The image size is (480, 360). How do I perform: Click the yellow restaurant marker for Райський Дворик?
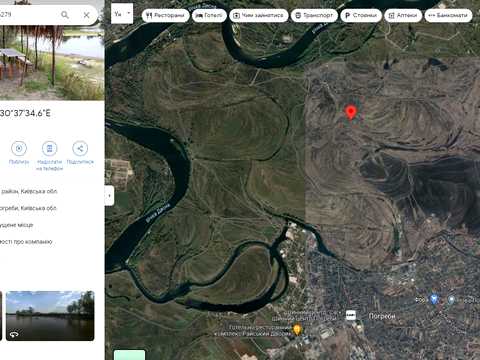[x=297, y=330]
